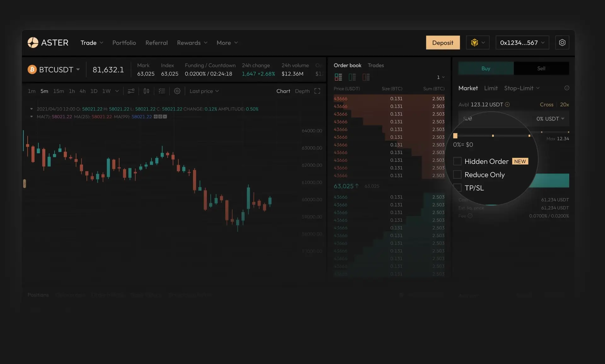Click the plus icon next to available USDT
This screenshot has width=605, height=364.
(x=507, y=105)
